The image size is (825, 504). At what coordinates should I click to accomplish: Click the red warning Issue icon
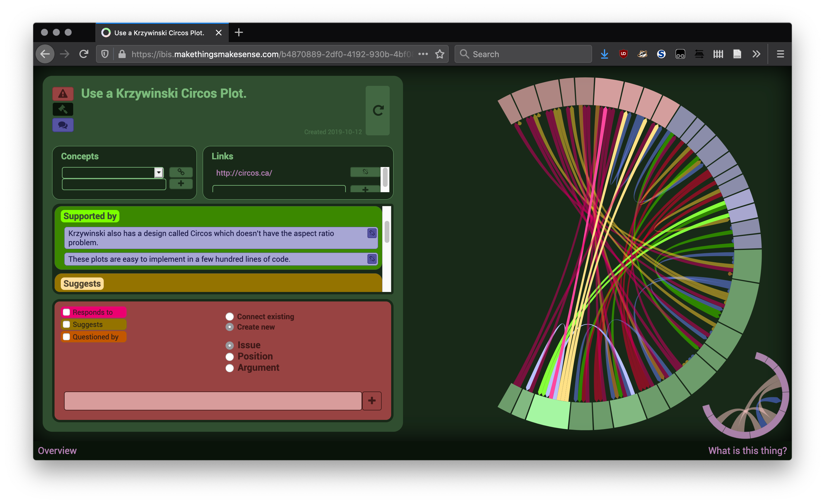[63, 94]
